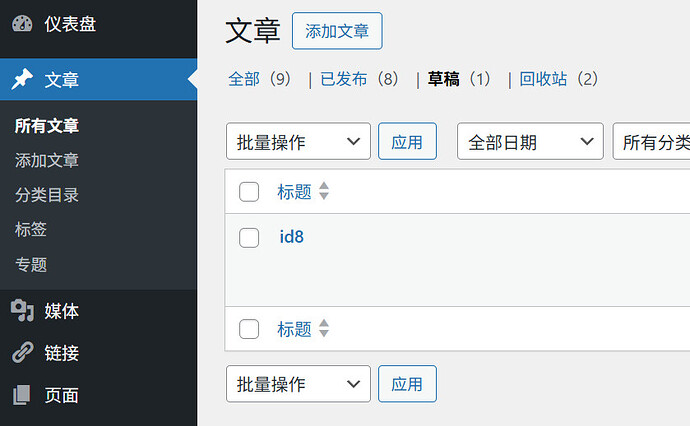Go to 分类目录 in sidebar submenu

[x=47, y=195]
